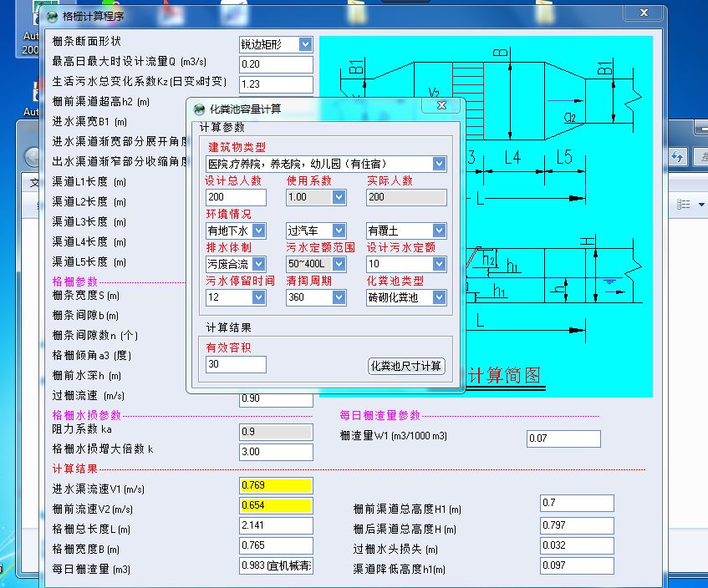The height and width of the screenshot is (588, 708).
Task: Open the 化粪池类型 dropdown
Action: point(439,297)
